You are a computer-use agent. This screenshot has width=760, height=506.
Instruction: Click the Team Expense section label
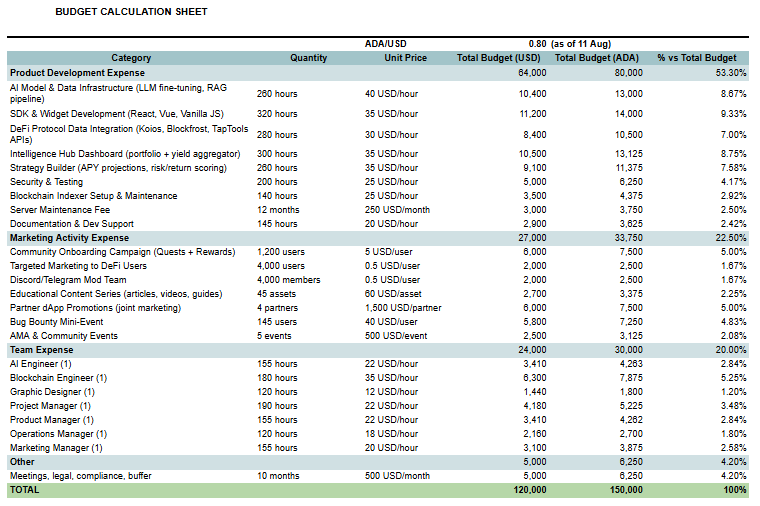(x=41, y=350)
